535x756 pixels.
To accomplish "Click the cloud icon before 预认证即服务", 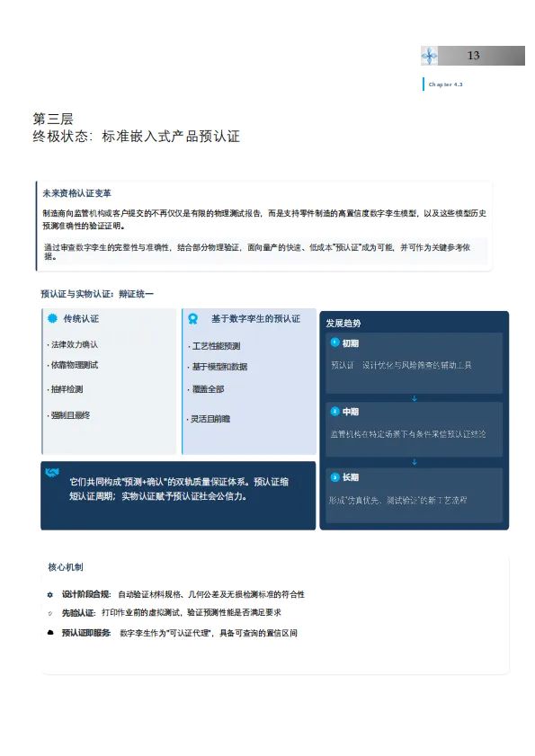I will (50, 633).
